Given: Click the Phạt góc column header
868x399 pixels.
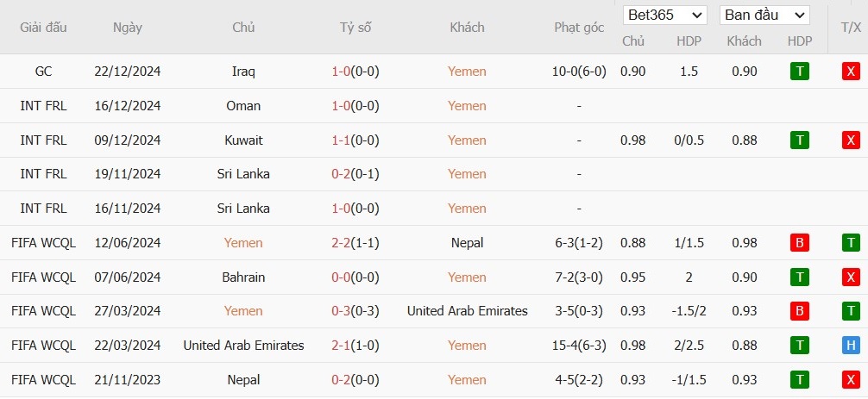Looking at the screenshot, I should pos(579,27).
